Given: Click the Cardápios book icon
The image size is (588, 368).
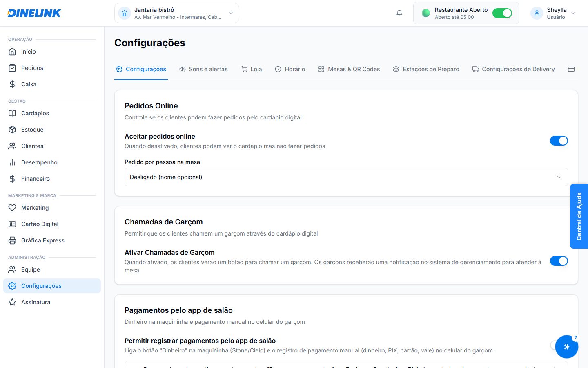Looking at the screenshot, I should point(12,113).
